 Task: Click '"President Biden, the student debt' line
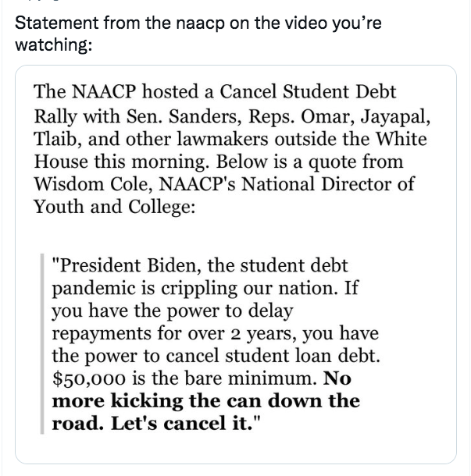coord(200,265)
